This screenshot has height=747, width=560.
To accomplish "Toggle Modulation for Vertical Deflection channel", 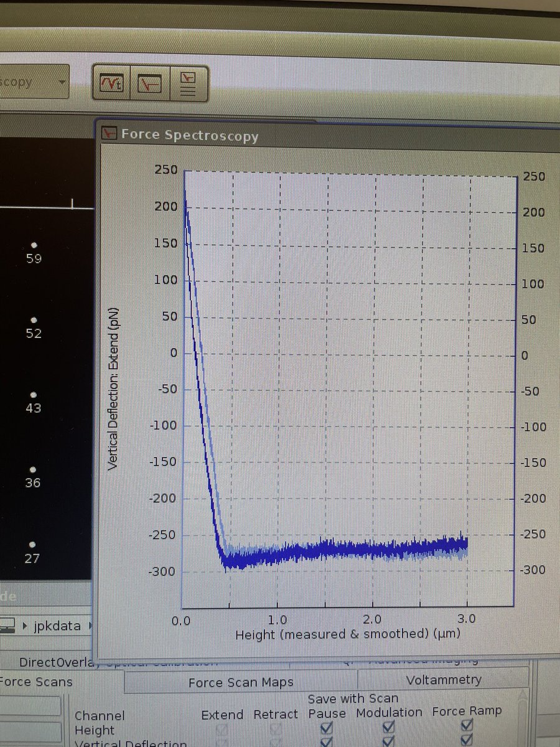I will tap(388, 742).
